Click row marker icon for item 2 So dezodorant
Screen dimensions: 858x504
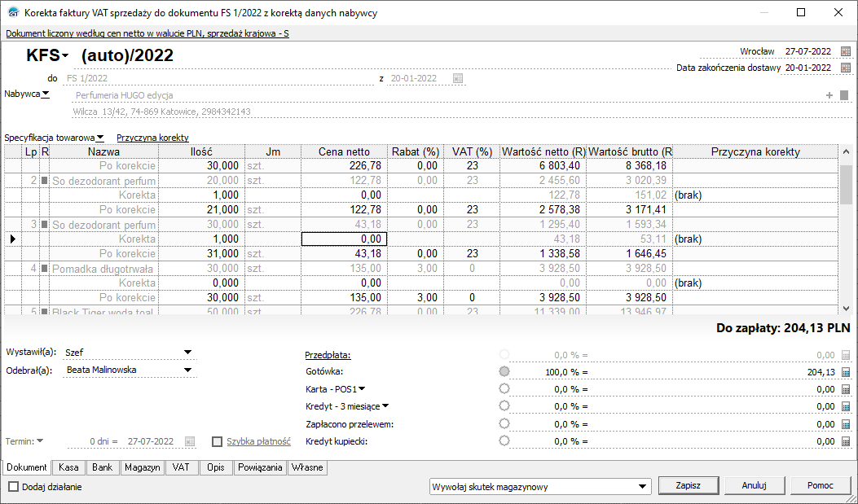tap(45, 181)
